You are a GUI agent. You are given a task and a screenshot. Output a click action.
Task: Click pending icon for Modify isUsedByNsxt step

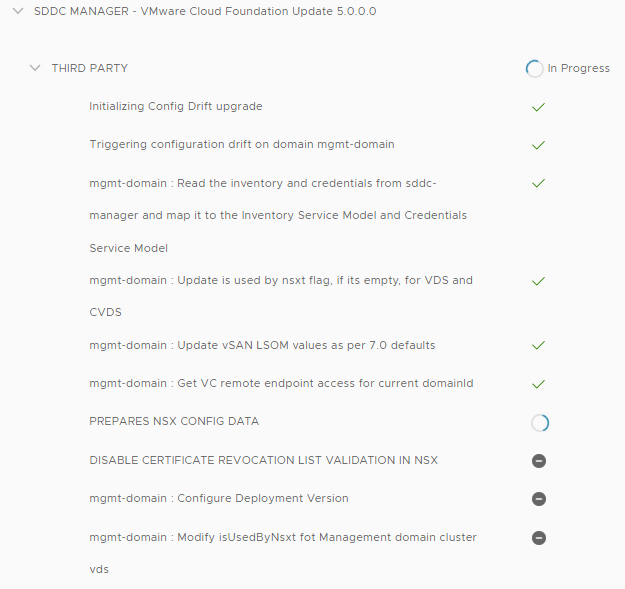(539, 538)
